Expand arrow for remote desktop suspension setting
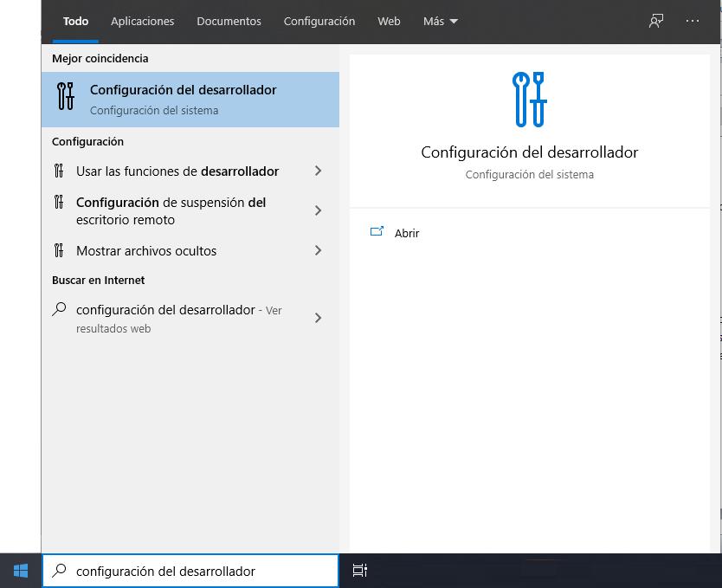This screenshot has width=722, height=588. coord(318,210)
